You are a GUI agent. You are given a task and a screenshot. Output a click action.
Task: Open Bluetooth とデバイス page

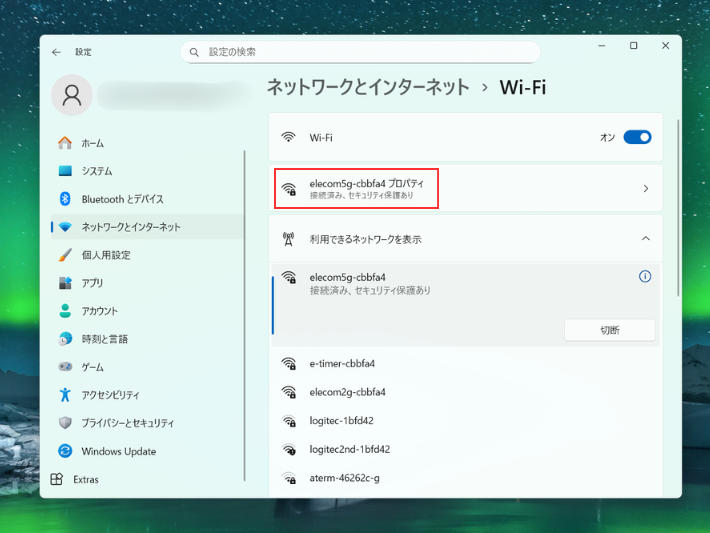pyautogui.click(x=148, y=199)
